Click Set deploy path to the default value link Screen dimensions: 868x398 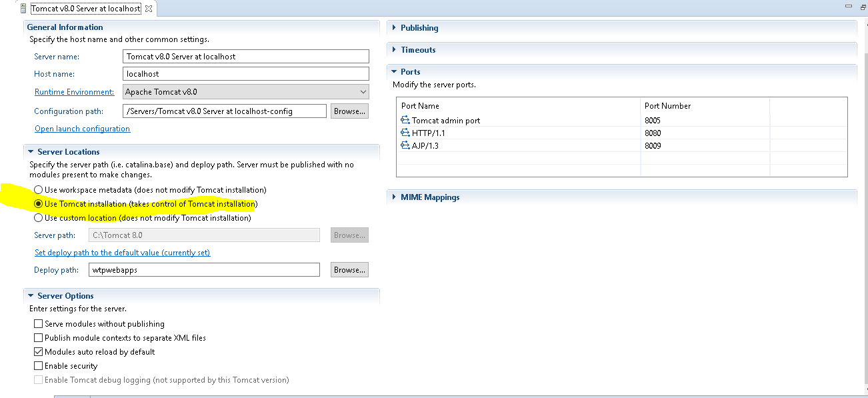122,253
